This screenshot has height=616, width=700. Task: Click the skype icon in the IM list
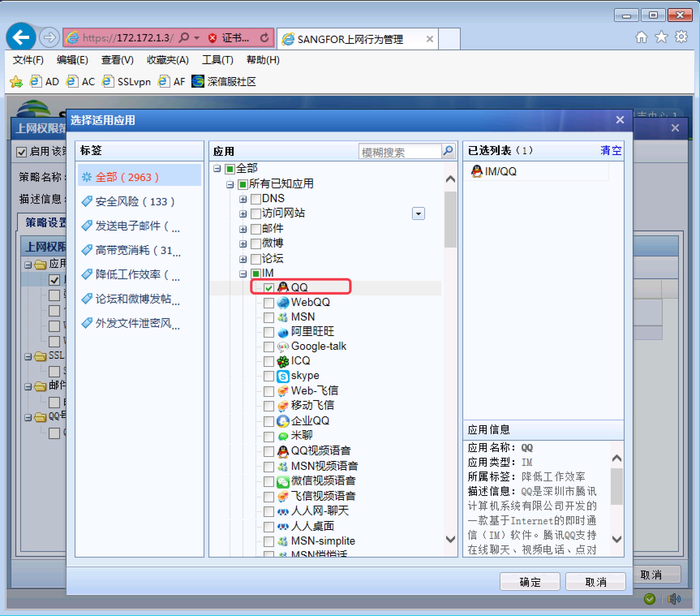point(283,376)
